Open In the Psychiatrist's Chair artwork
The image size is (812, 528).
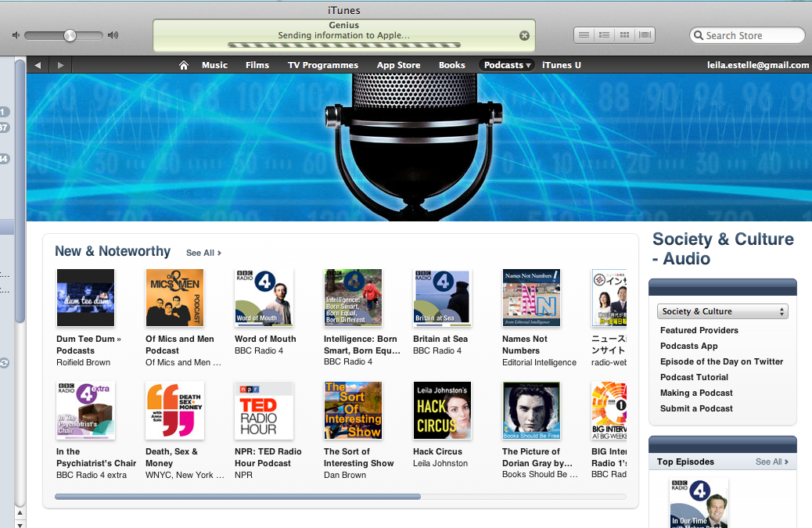tap(85, 411)
